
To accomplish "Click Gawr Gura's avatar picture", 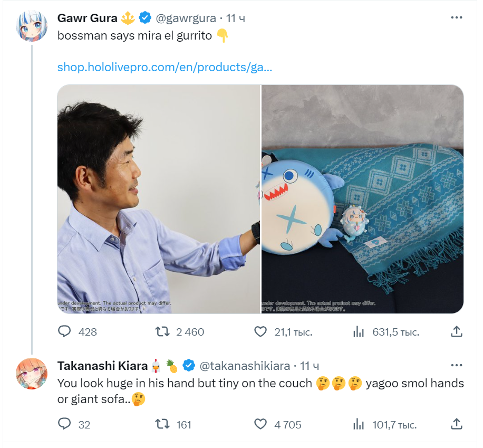I will [33, 26].
